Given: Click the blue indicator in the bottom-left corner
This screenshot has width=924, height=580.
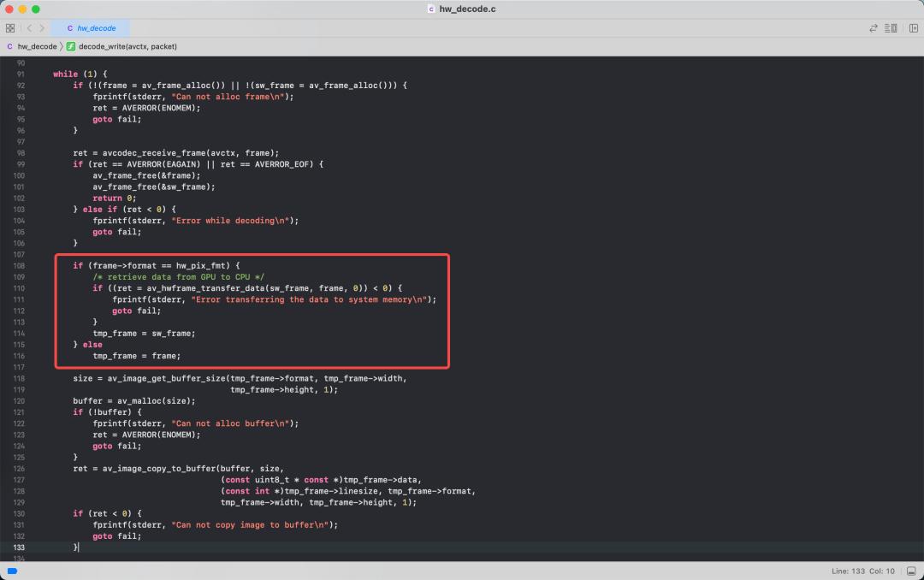Looking at the screenshot, I should tap(10, 570).
